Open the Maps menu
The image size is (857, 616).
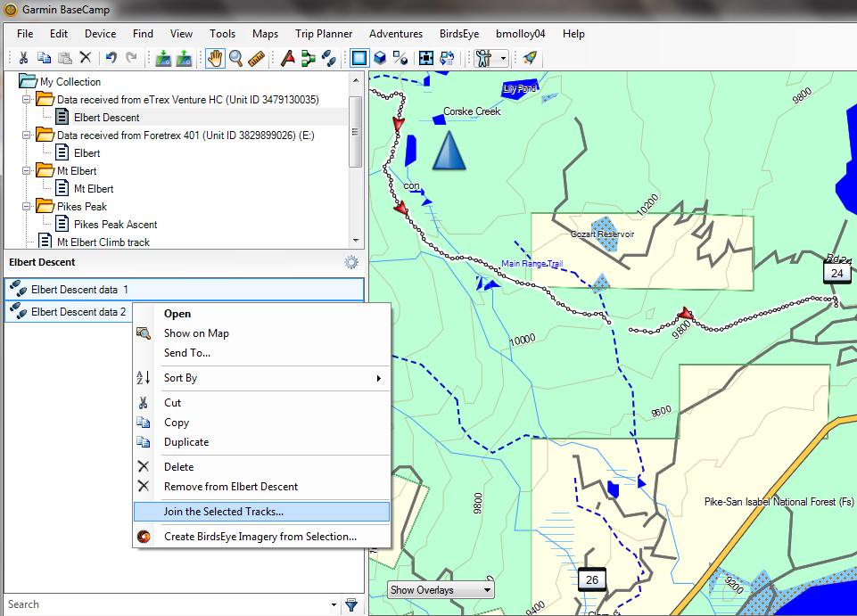(265, 34)
